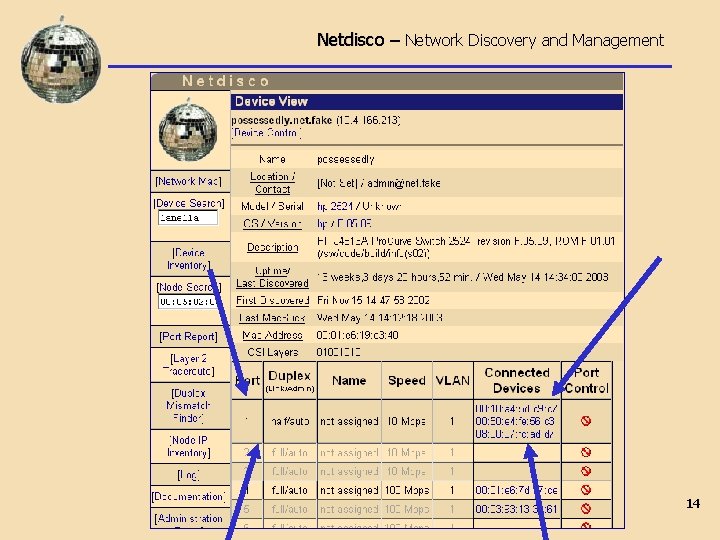Click the Location / Contact label link
This screenshot has width=720, height=540.
coord(272,183)
